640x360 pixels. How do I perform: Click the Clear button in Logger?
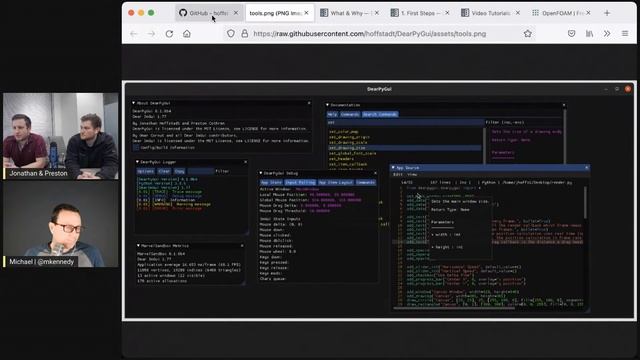tap(164, 171)
